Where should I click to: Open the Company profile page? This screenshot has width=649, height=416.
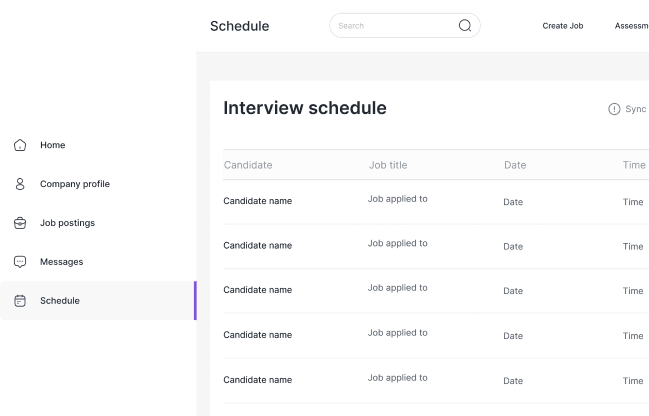75,184
